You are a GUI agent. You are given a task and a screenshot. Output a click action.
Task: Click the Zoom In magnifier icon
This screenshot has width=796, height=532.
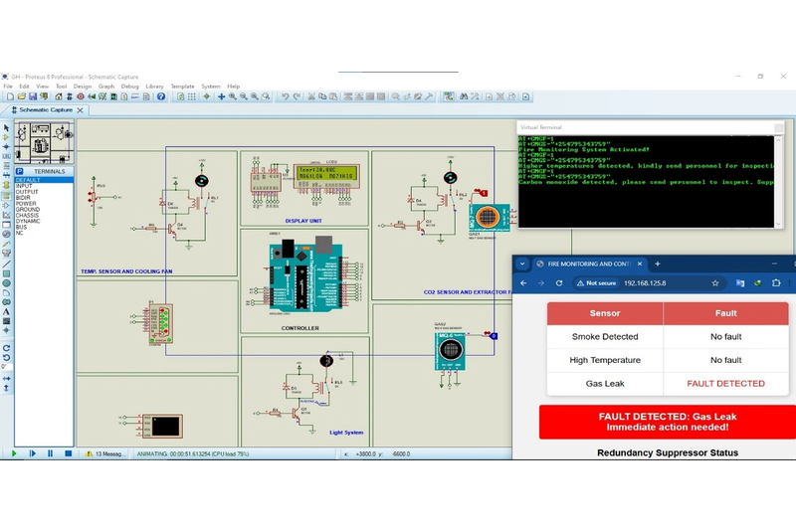pos(233,96)
